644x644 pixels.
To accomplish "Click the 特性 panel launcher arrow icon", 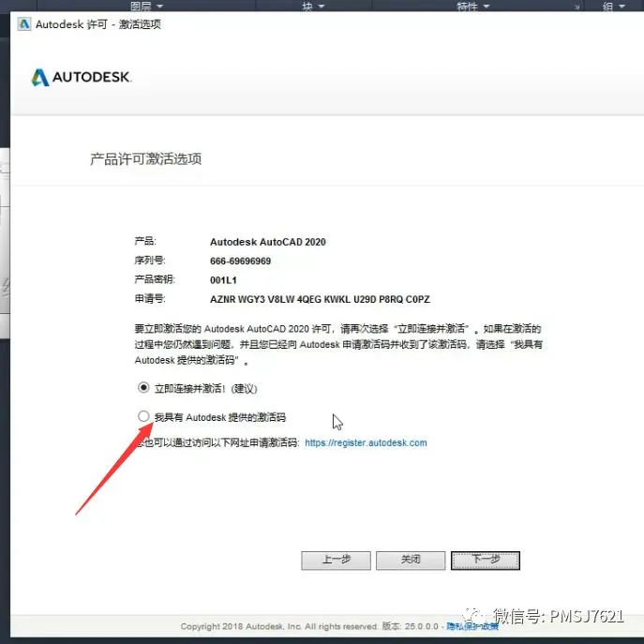I will click(x=577, y=7).
